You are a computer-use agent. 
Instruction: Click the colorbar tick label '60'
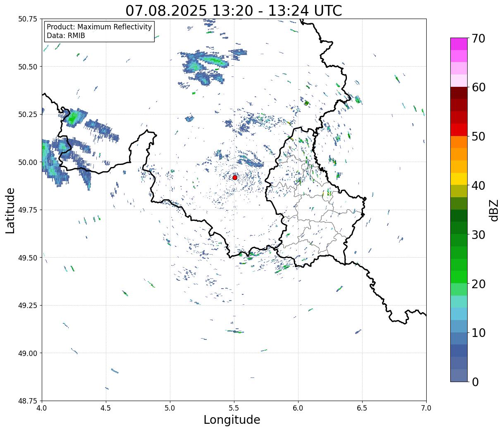[x=478, y=87]
